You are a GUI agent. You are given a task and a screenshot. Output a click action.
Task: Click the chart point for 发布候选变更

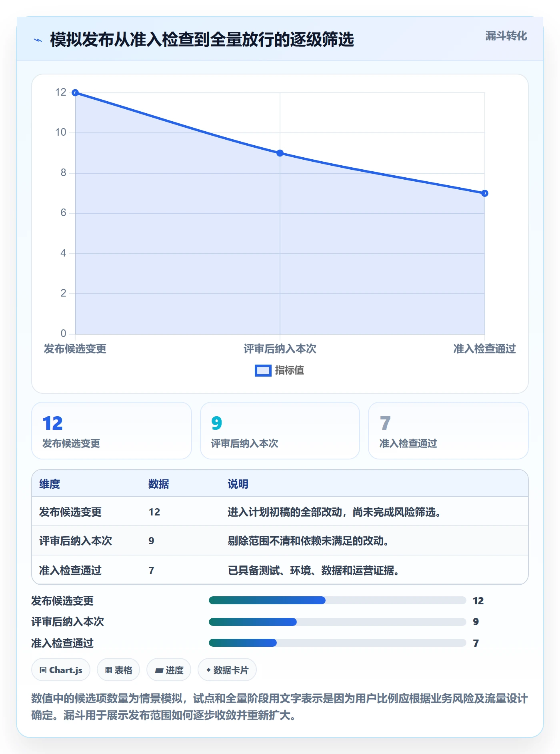75,93
